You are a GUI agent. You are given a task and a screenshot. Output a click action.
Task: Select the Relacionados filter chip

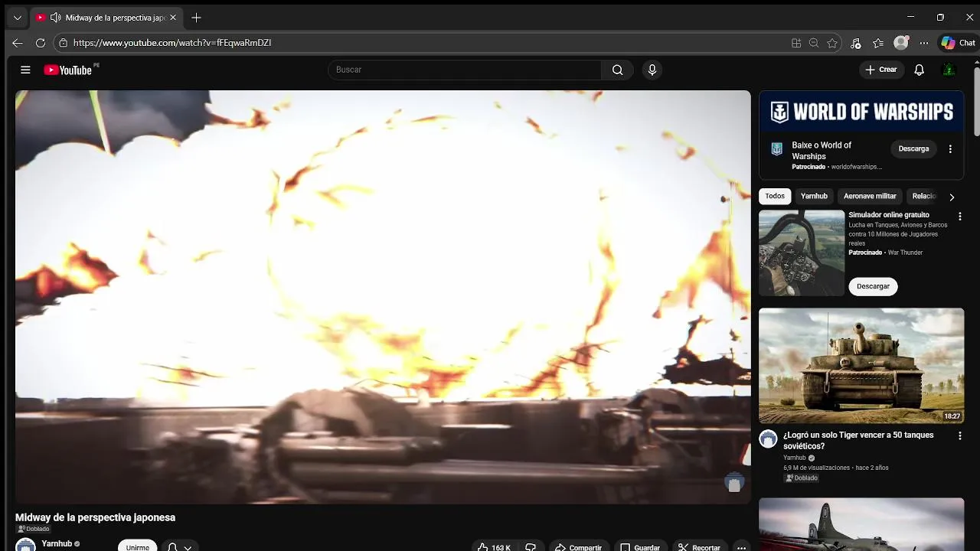click(923, 196)
